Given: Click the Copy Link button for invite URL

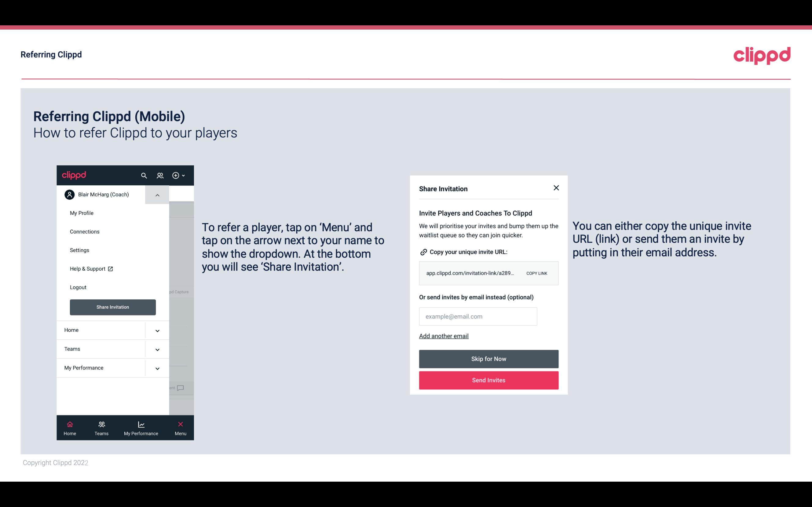Looking at the screenshot, I should pyautogui.click(x=536, y=273).
